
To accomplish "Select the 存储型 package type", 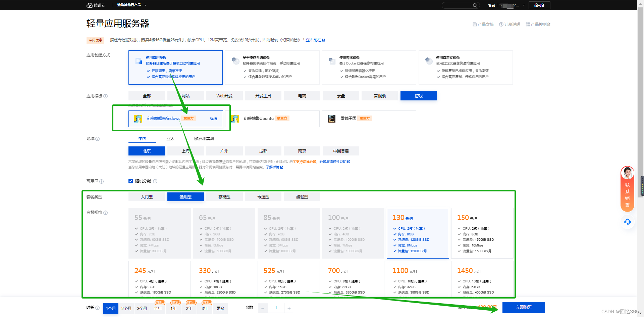I will pyautogui.click(x=224, y=197).
